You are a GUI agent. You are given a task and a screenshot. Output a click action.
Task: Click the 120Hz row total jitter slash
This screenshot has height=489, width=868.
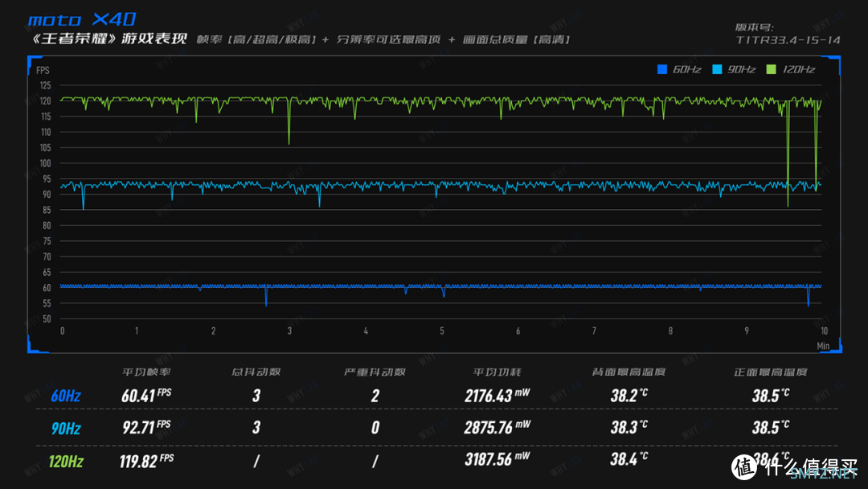[256, 462]
